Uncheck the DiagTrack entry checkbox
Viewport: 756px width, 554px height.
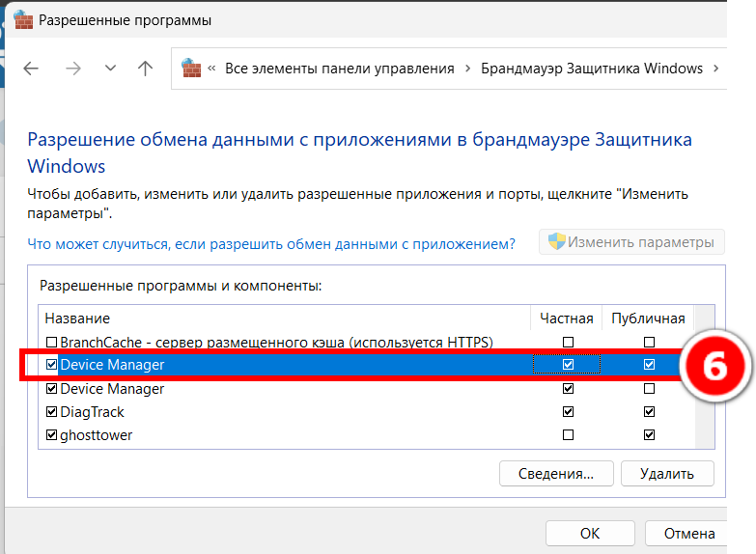click(x=51, y=412)
